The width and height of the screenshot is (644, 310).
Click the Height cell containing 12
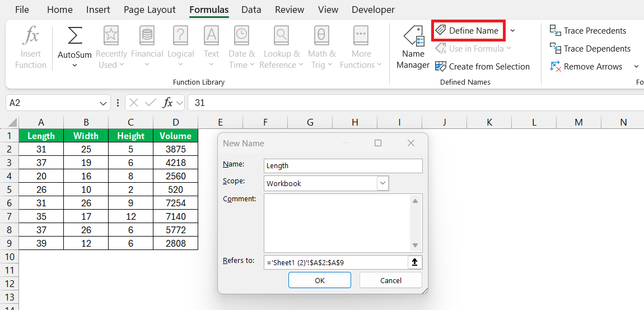coord(130,217)
